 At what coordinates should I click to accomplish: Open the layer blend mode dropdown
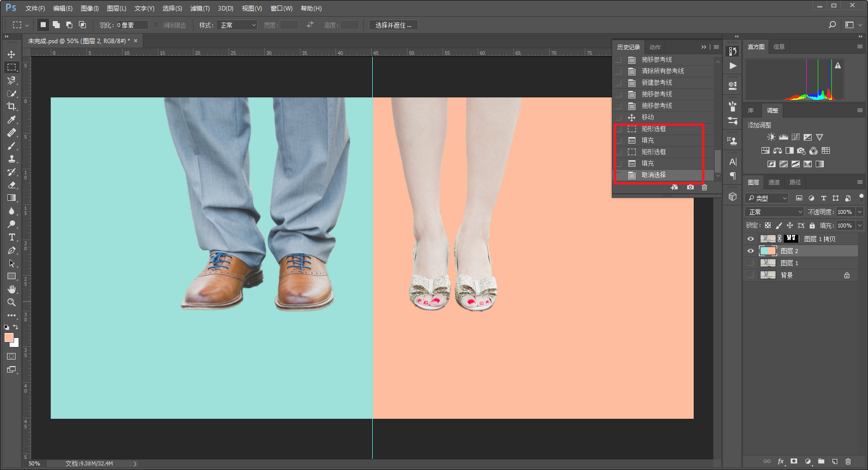point(774,212)
